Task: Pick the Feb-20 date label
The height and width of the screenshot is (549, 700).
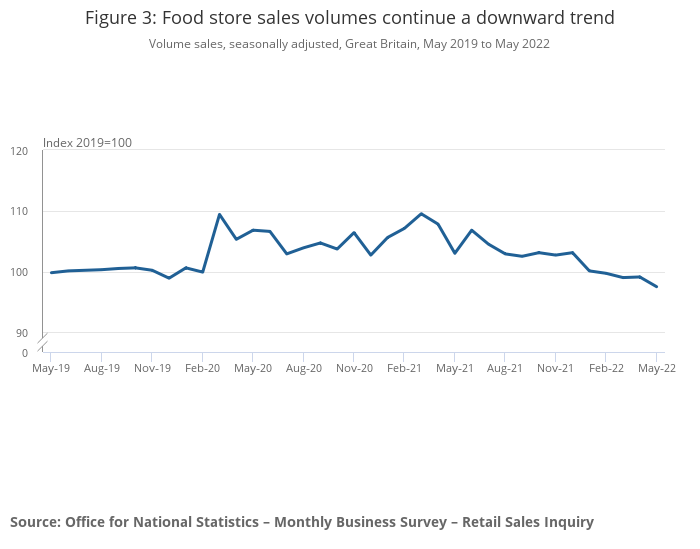Action: point(202,369)
